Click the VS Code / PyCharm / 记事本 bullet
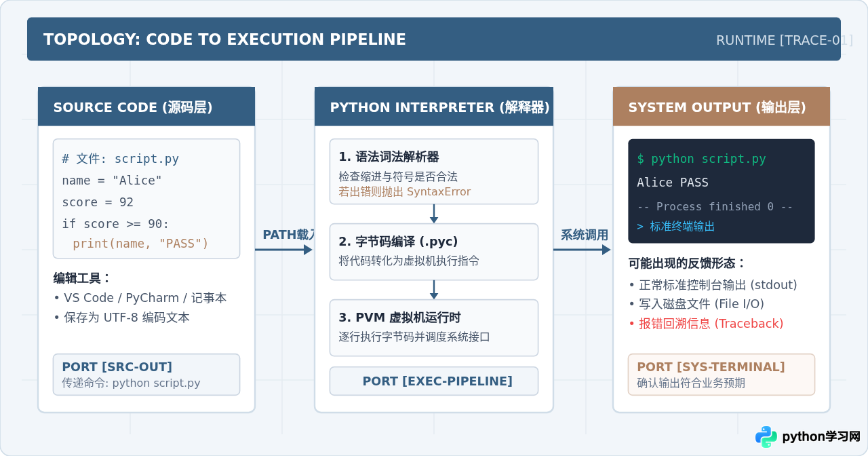This screenshot has width=868, height=456. [140, 298]
